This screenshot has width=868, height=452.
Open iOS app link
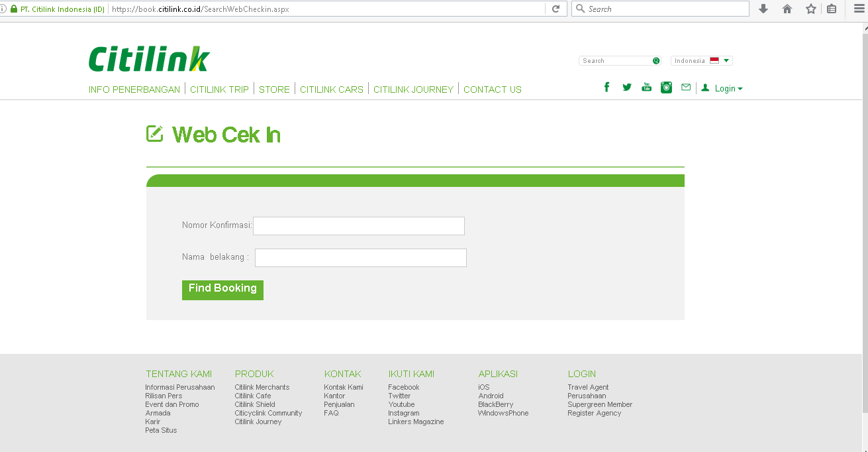(484, 387)
